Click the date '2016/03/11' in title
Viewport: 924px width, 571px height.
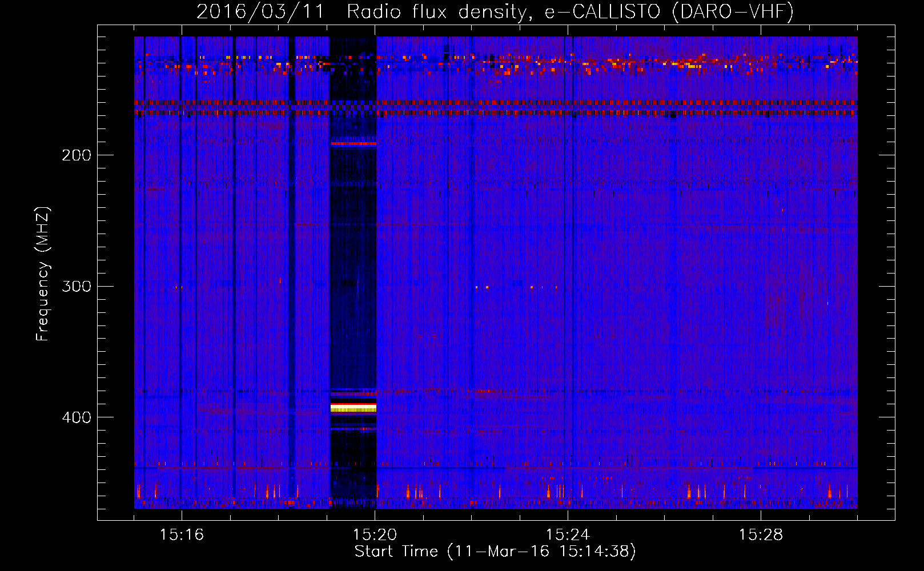point(260,11)
